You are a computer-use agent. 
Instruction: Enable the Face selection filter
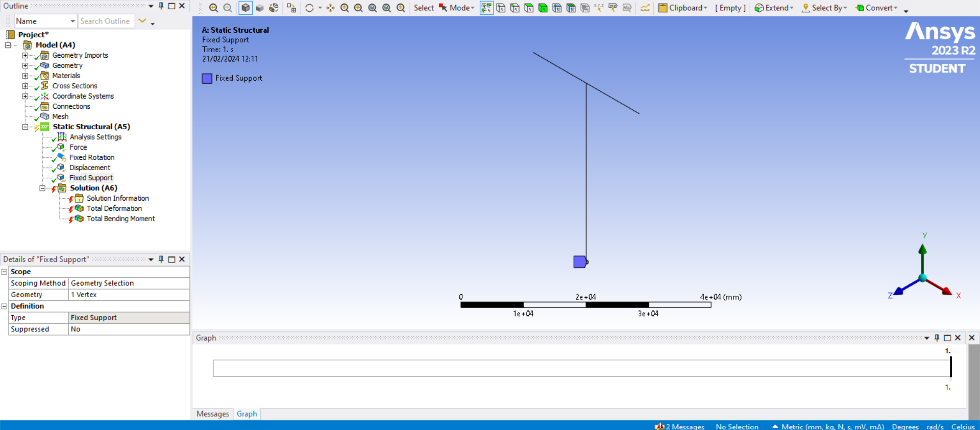pyautogui.click(x=529, y=8)
